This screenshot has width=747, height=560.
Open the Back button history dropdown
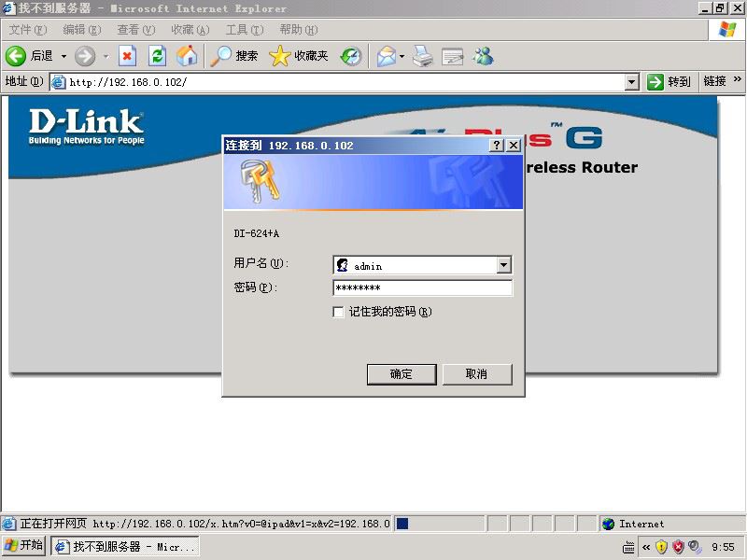(x=63, y=56)
